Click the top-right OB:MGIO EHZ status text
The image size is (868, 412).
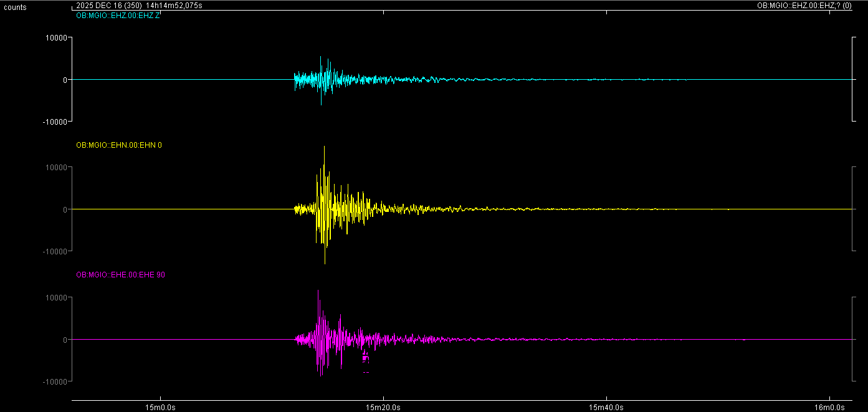click(x=808, y=6)
